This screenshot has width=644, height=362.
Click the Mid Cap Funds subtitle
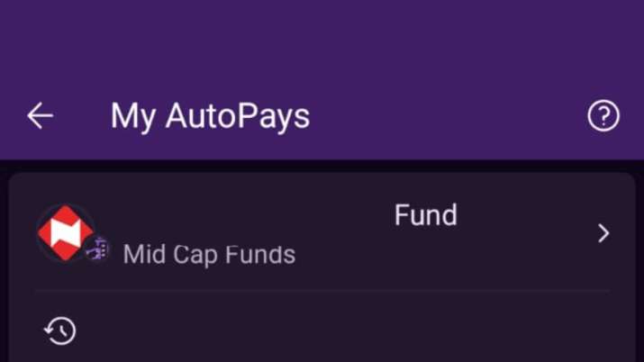209,254
